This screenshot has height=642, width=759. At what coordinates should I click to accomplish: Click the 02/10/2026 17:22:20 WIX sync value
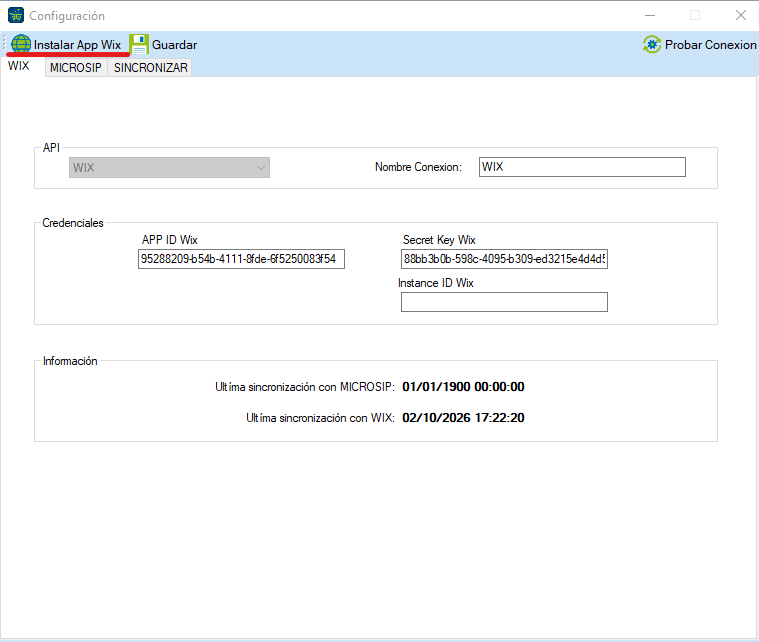tap(463, 418)
